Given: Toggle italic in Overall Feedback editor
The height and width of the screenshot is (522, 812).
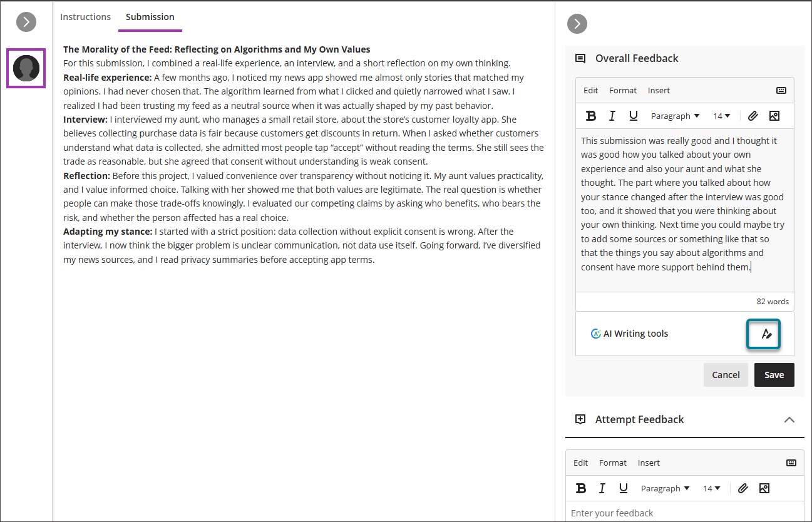Looking at the screenshot, I should point(612,116).
